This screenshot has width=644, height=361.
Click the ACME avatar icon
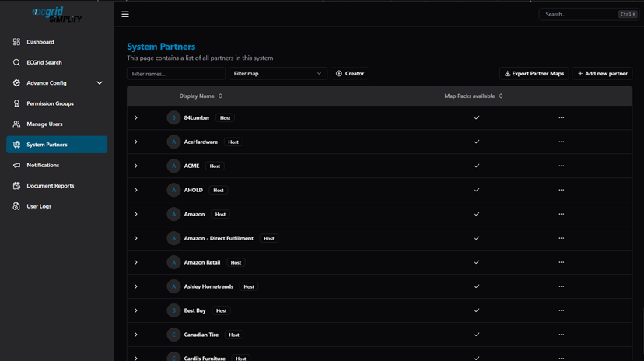(173, 166)
